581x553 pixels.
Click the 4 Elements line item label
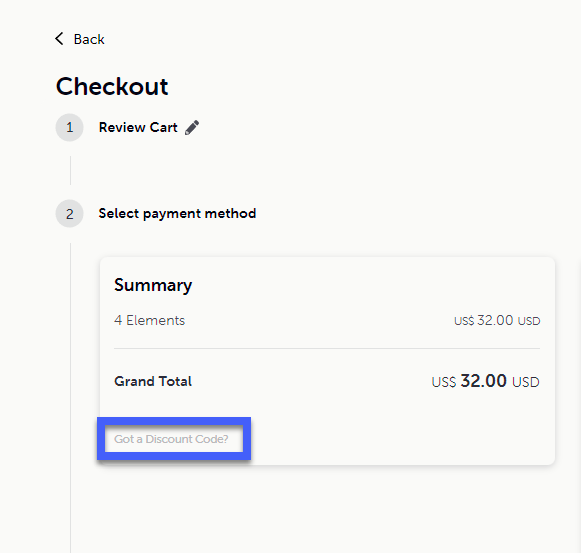(149, 320)
